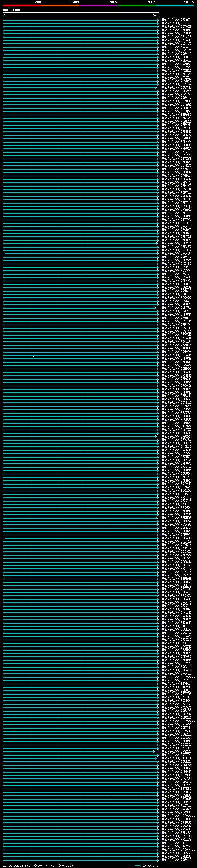Select the UniRef100_A7NZ21 hit label
197x868 pixels.
177,118
